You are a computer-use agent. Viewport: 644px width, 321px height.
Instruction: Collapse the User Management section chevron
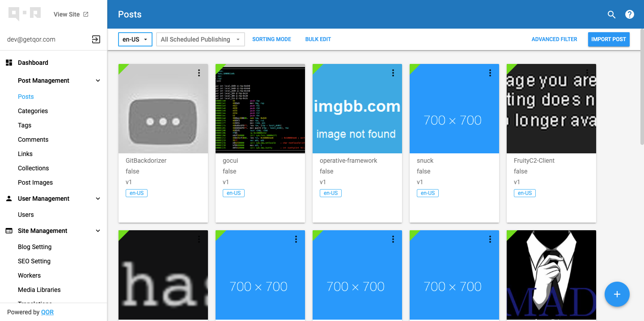(x=98, y=199)
